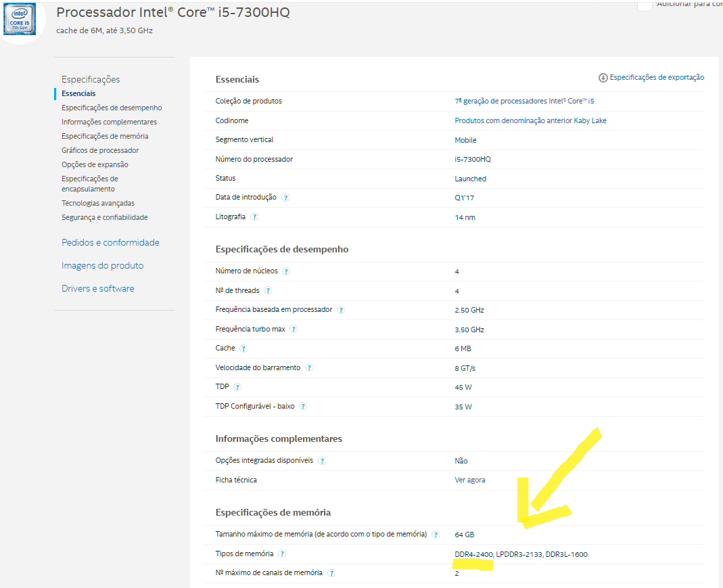Open help for Tamanho máximo de memória
The height and width of the screenshot is (588, 723).
tap(436, 535)
